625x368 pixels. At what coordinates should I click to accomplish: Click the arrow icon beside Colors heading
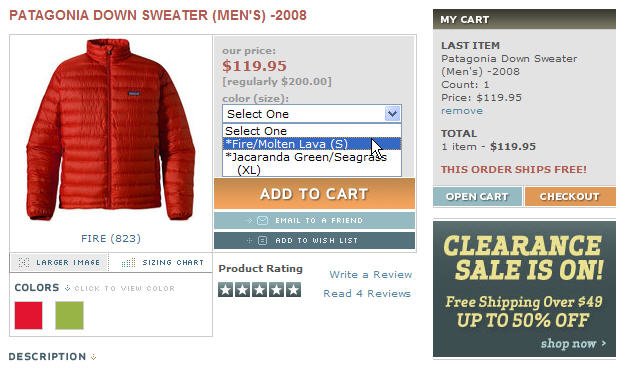point(67,288)
